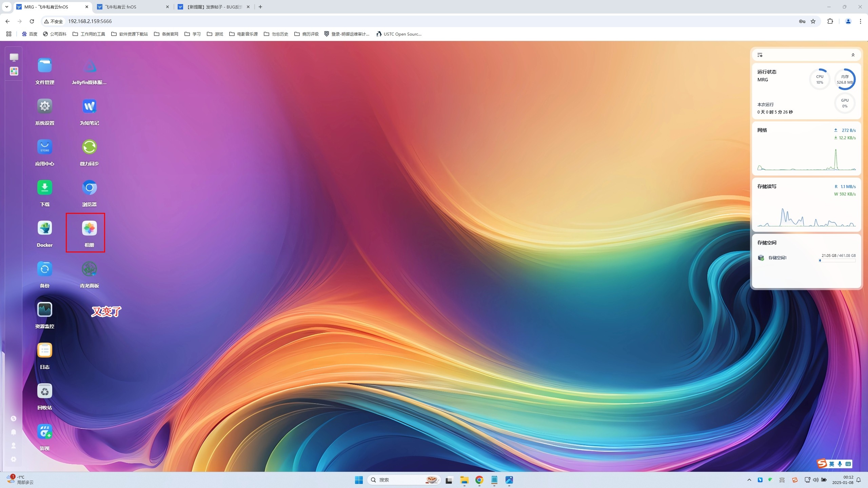The width and height of the screenshot is (868, 488).
Task: Click the Windows taskbar search box
Action: point(403,480)
